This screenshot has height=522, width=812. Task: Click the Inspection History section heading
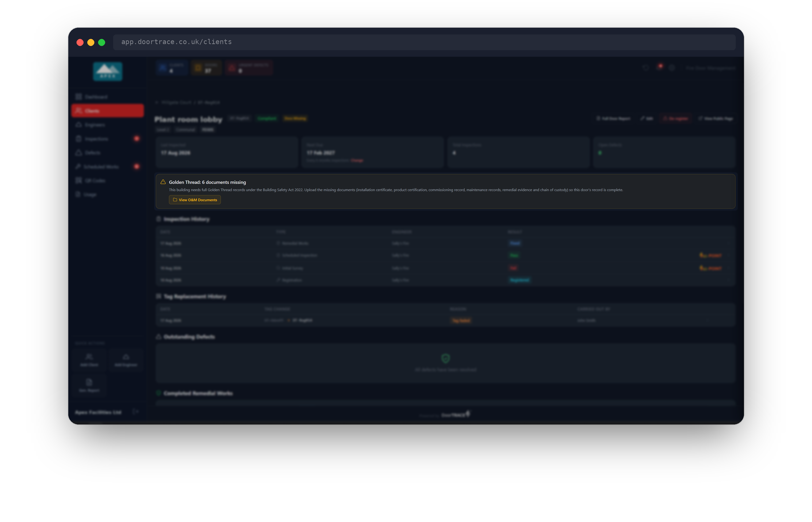click(x=187, y=219)
